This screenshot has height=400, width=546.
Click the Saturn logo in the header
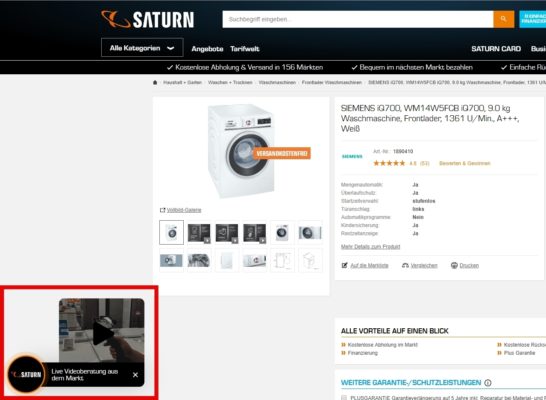148,19
